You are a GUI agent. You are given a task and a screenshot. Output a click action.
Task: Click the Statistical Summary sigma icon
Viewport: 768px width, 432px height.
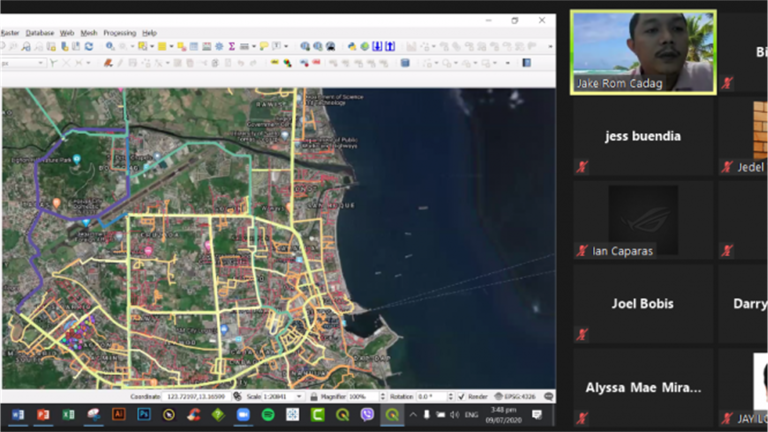232,46
